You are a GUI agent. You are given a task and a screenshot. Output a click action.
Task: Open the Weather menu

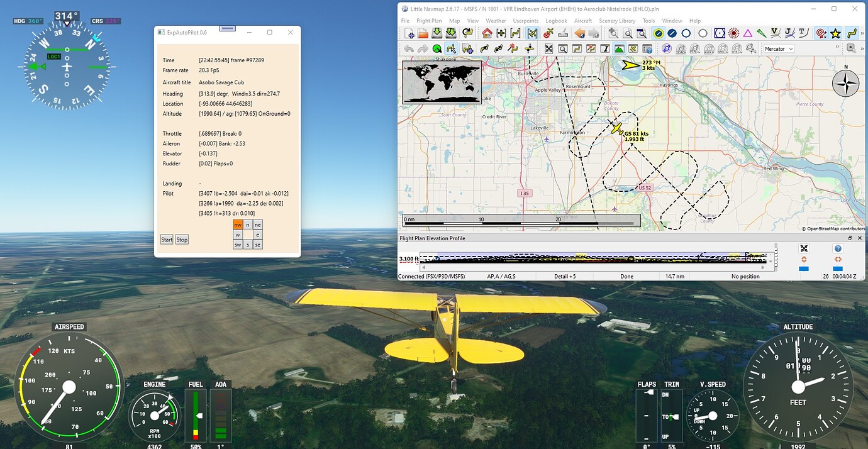(x=496, y=21)
